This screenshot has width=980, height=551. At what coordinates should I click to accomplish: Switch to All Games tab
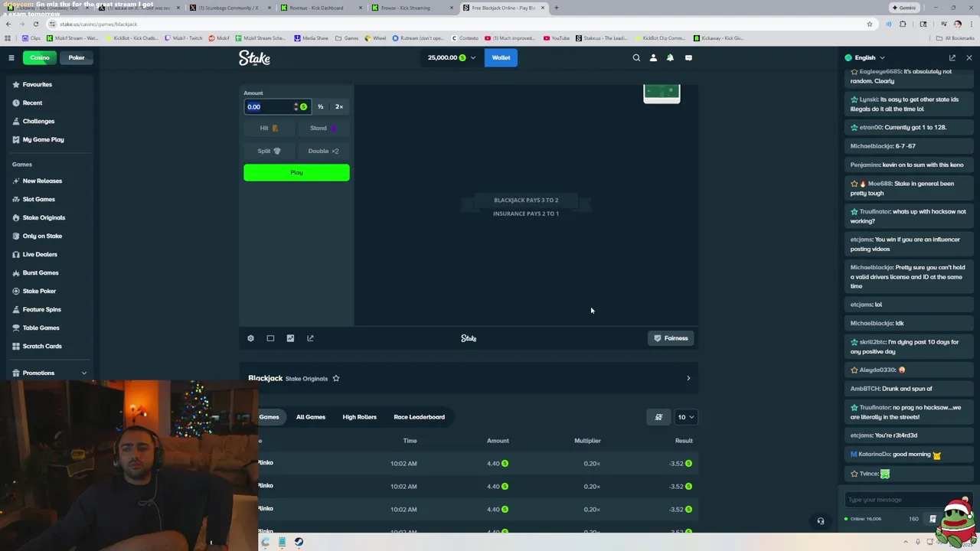(x=311, y=417)
